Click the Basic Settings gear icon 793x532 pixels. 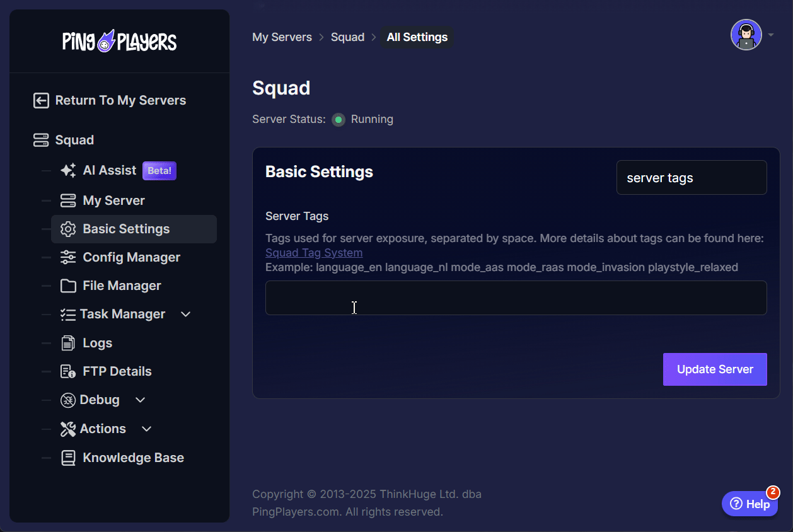pyautogui.click(x=68, y=229)
